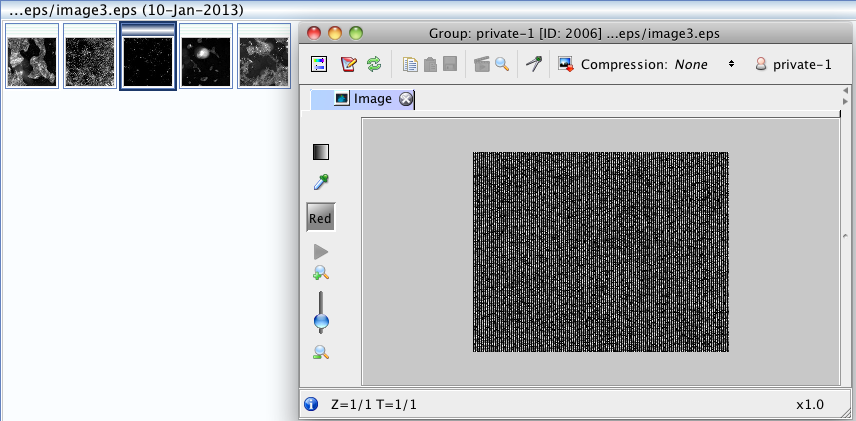This screenshot has height=421, width=856.
Task: Click the copy rendering settings icon
Action: [410, 64]
